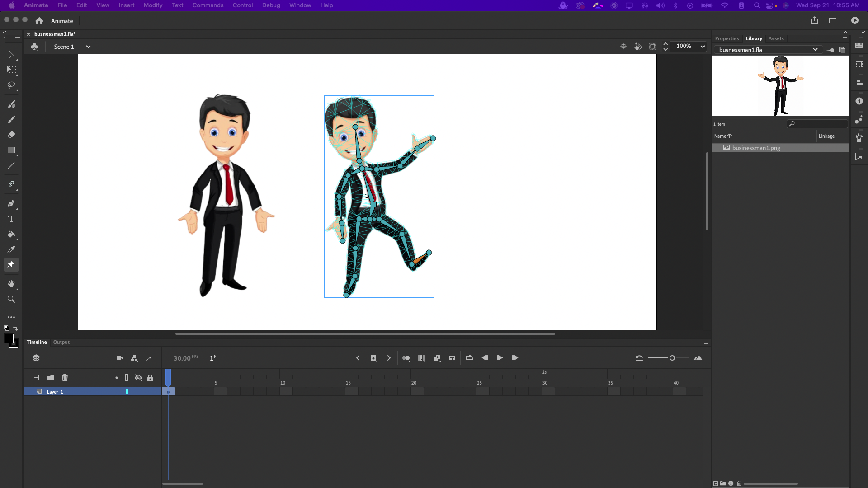The height and width of the screenshot is (488, 868).
Task: Open the Align panel
Action: pos(859,82)
